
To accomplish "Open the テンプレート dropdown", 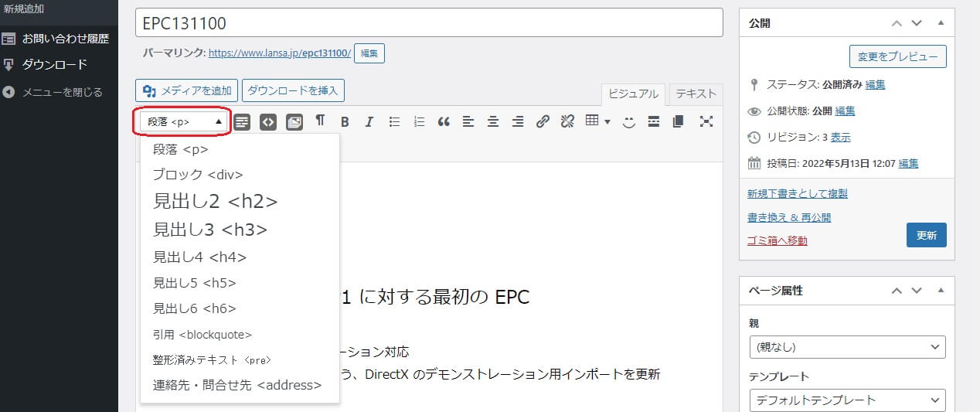I will pyautogui.click(x=847, y=400).
